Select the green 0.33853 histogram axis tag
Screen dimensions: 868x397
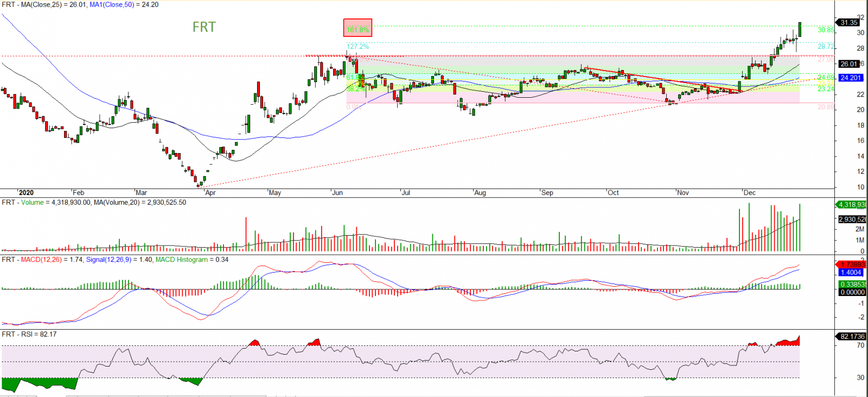pos(852,285)
